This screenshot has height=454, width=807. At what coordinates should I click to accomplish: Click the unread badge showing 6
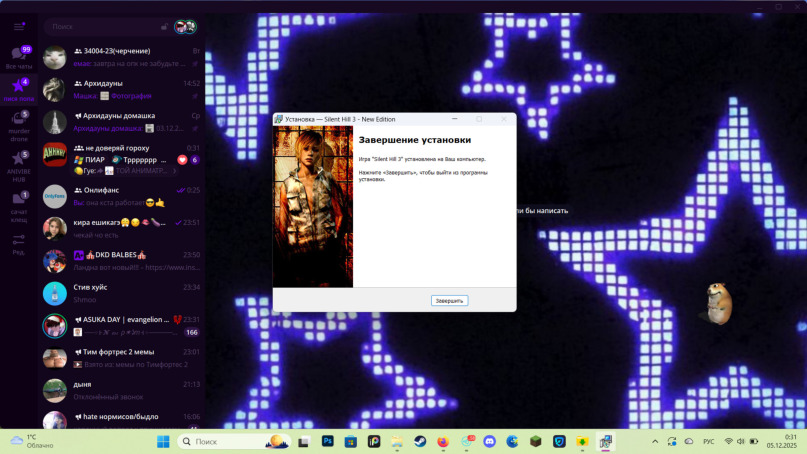pyautogui.click(x=195, y=160)
